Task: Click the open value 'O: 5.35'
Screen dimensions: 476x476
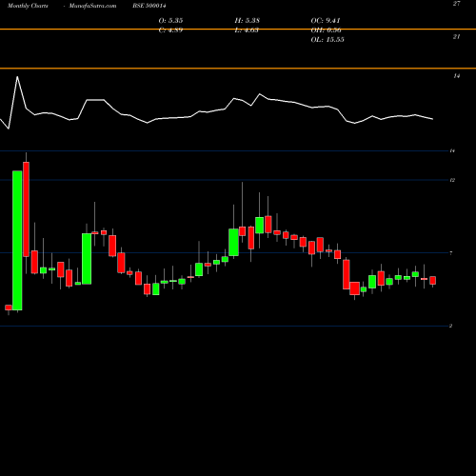Action: pyautogui.click(x=170, y=20)
